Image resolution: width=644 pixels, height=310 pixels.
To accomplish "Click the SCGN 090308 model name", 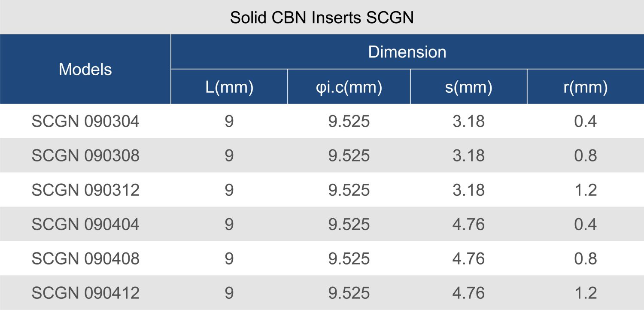I will (x=85, y=155).
